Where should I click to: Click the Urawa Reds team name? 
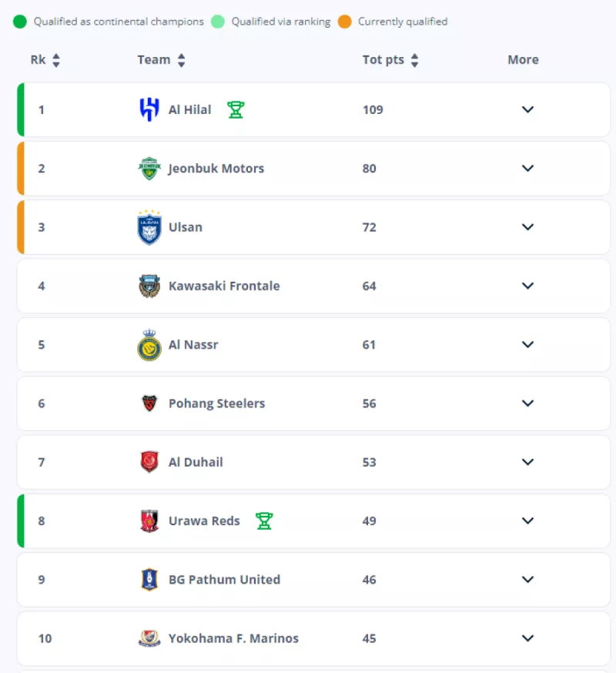click(204, 521)
